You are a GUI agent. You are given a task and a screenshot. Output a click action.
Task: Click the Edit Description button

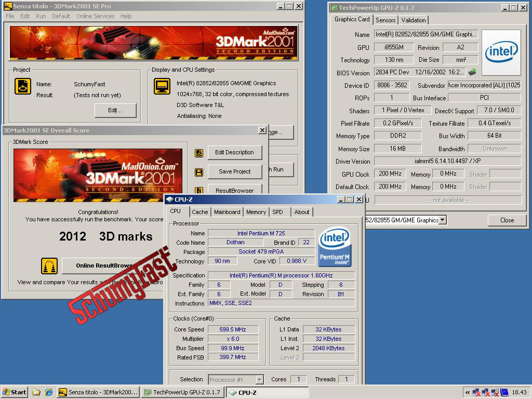tap(234, 152)
